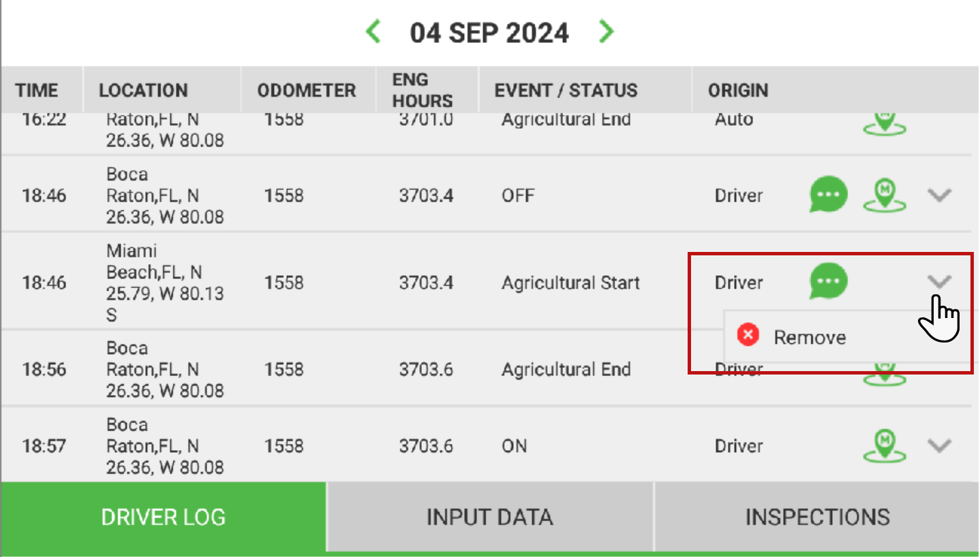
Task: Switch to the INPUT DATA tab
Action: pyautogui.click(x=490, y=517)
